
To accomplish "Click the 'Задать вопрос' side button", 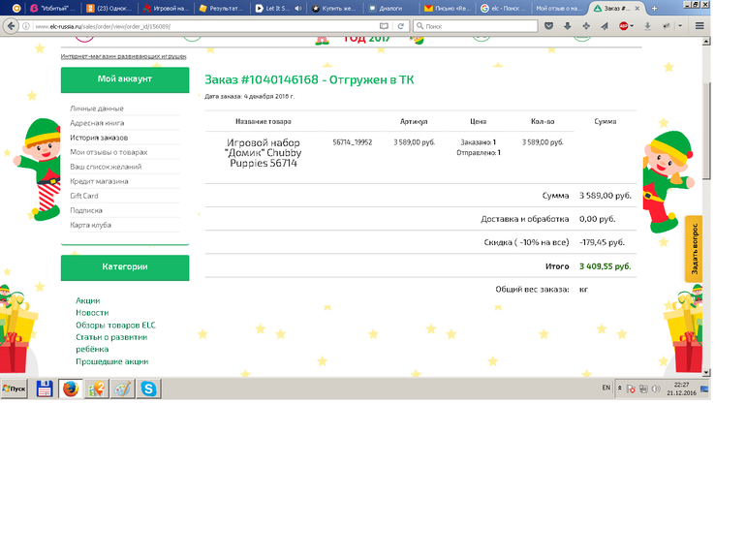I will point(694,249).
